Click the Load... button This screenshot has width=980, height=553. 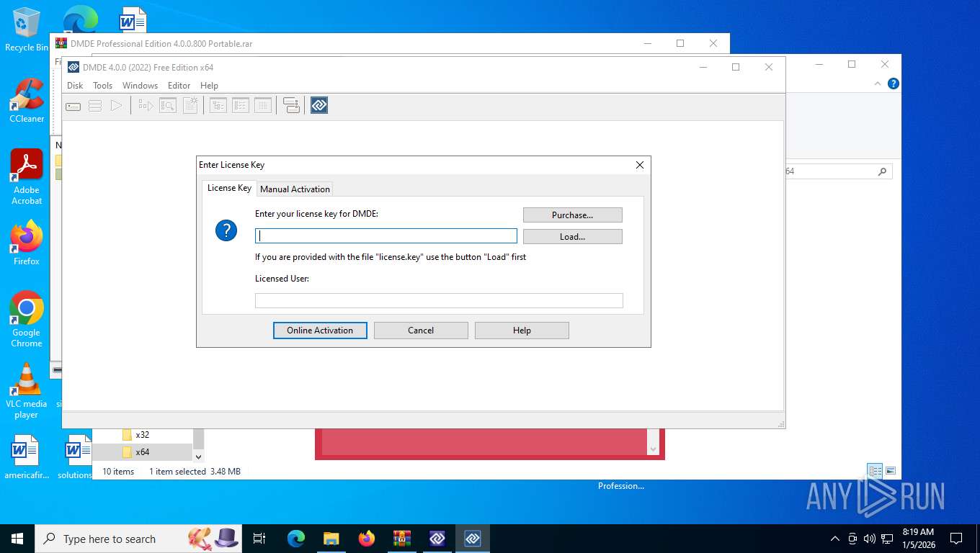pyautogui.click(x=572, y=237)
